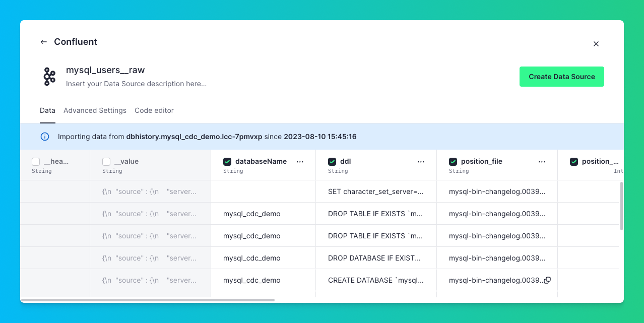The width and height of the screenshot is (644, 323).
Task: Select the position_file cell in the DROP DATABASE row
Action: [x=497, y=258]
